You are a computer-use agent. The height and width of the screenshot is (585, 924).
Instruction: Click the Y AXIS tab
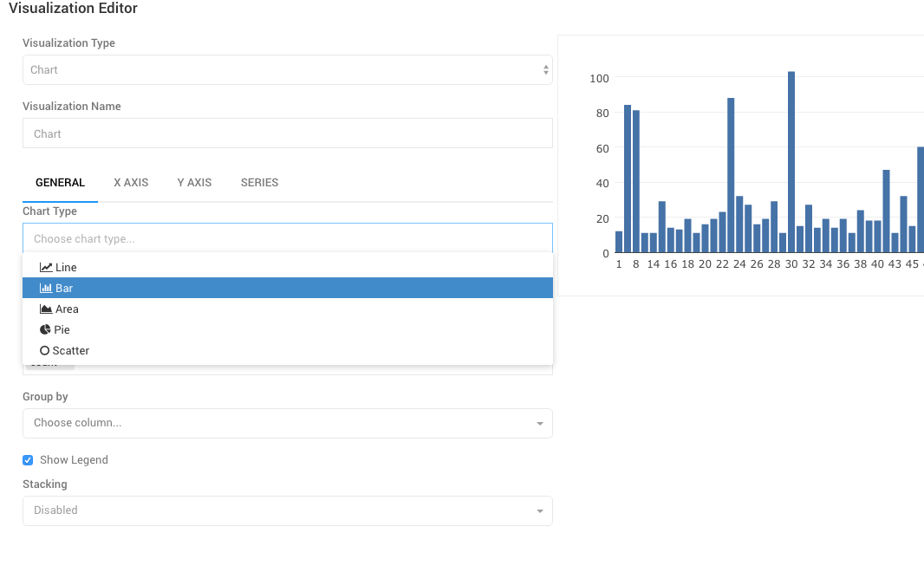tap(194, 183)
